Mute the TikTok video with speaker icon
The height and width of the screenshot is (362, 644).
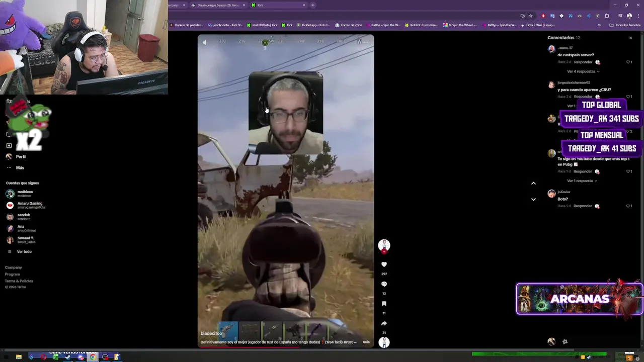[x=205, y=42]
